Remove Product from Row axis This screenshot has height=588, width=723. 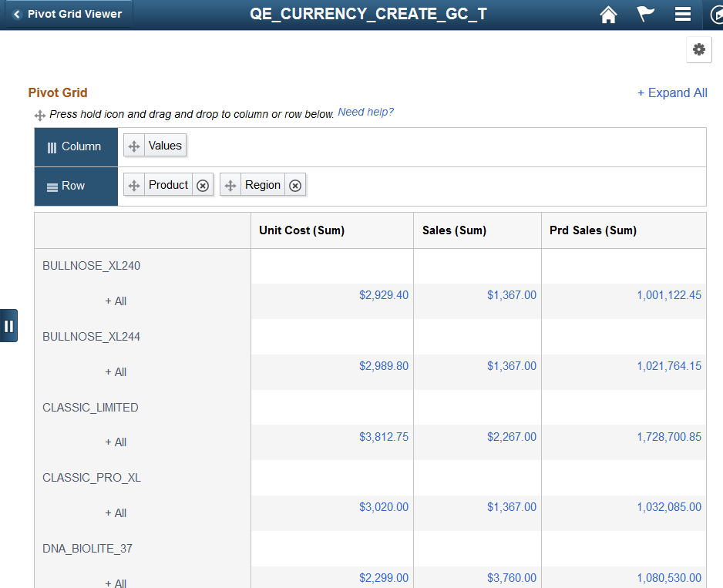tap(203, 186)
